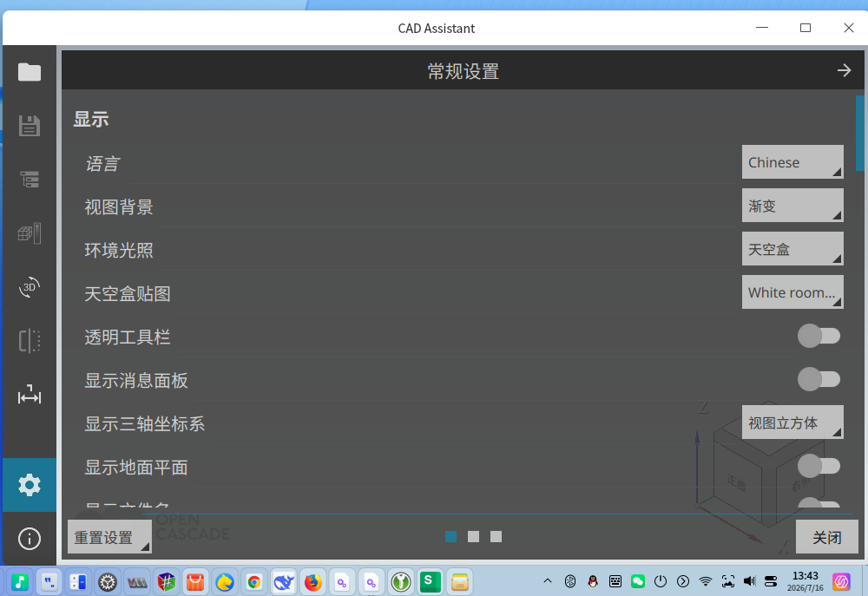Open the blue whale app in taskbar
This screenshot has height=596, width=868.
[x=284, y=582]
